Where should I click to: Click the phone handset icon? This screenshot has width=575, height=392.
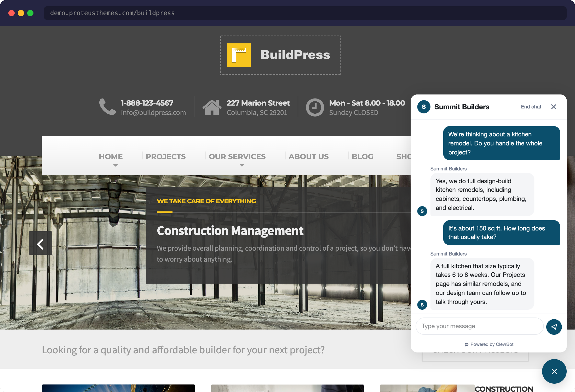pyautogui.click(x=107, y=107)
